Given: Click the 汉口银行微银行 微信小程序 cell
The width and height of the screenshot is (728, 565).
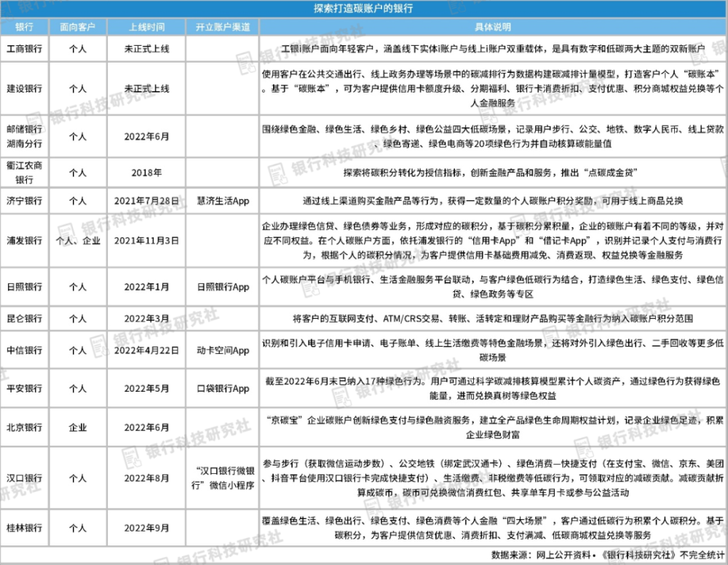Looking at the screenshot, I should (x=223, y=478).
